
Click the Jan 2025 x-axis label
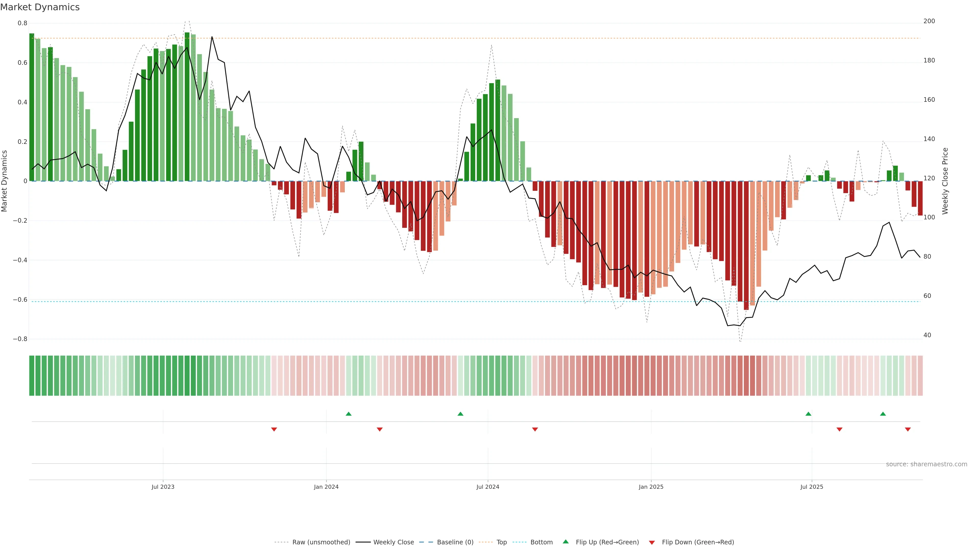(x=651, y=487)
